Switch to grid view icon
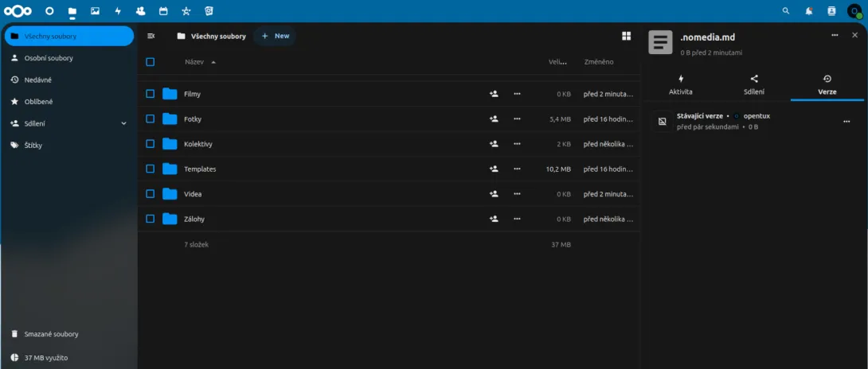This screenshot has height=369, width=868. pyautogui.click(x=626, y=36)
